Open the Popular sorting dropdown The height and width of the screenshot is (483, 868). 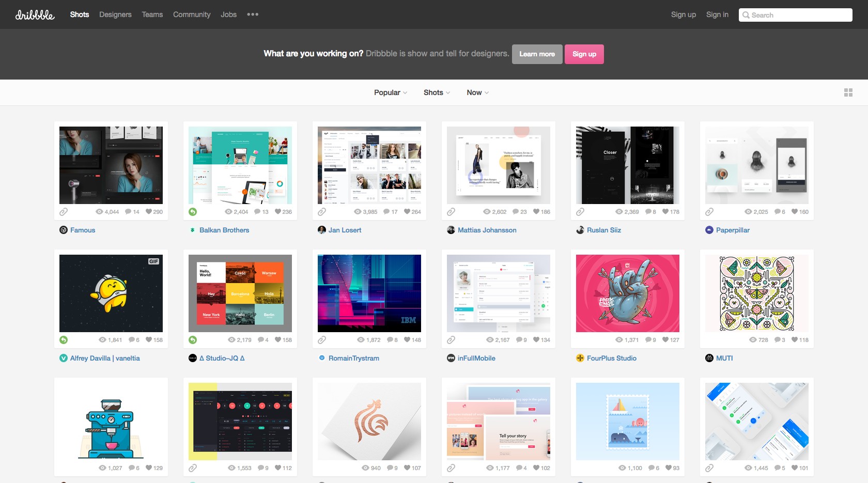click(x=390, y=92)
